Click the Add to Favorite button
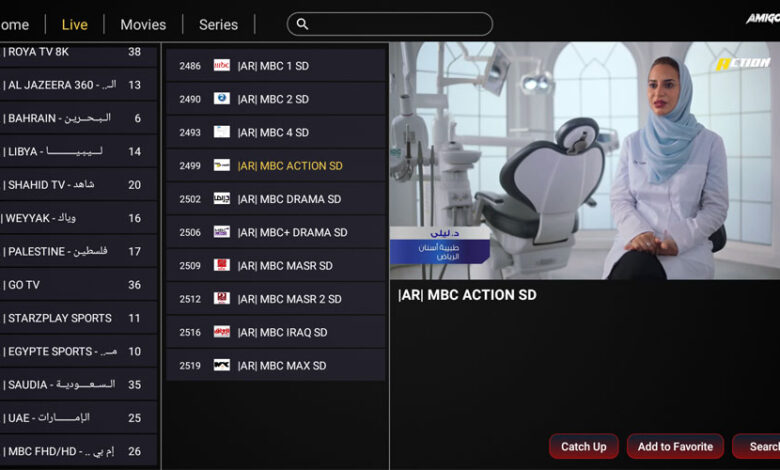 [676, 446]
